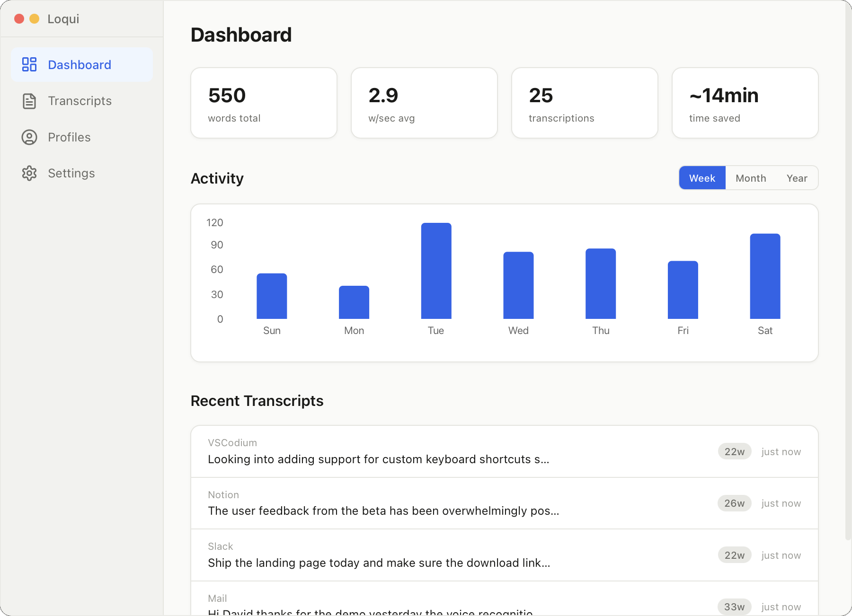Screen dimensions: 852x616
Task: Switch to the Year activity view
Action: click(797, 178)
